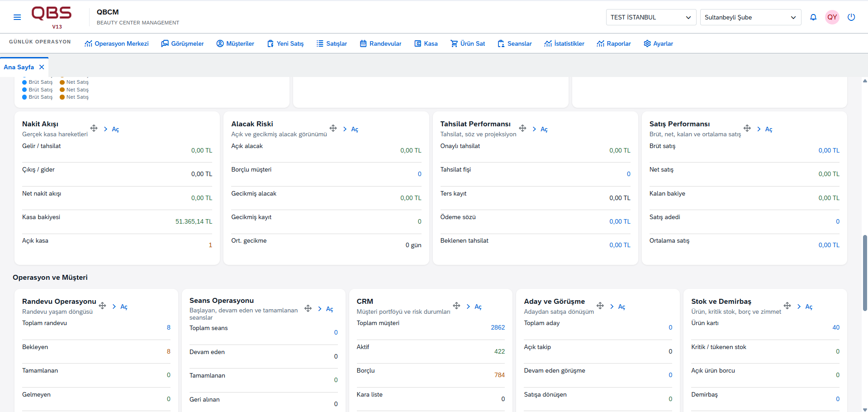Close the Ana Sayfa tab

tap(42, 67)
